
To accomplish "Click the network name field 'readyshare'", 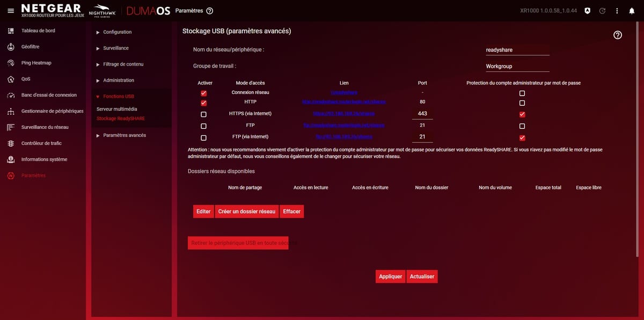I will (x=517, y=49).
